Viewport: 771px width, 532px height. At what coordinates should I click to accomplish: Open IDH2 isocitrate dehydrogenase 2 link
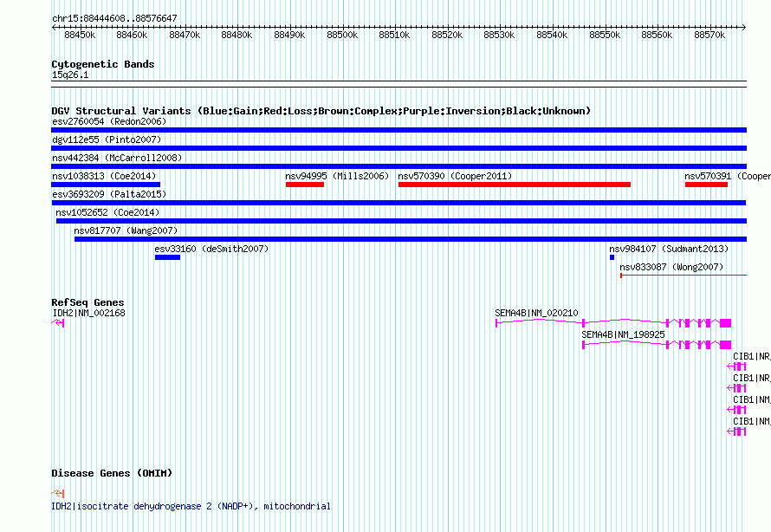point(191,506)
